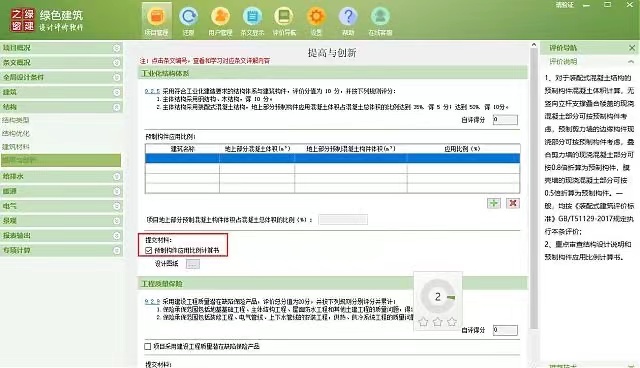Image resolution: width=640 pixels, height=368 pixels.
Task: Click the circular score gauge showing 2
Action: (x=438, y=297)
